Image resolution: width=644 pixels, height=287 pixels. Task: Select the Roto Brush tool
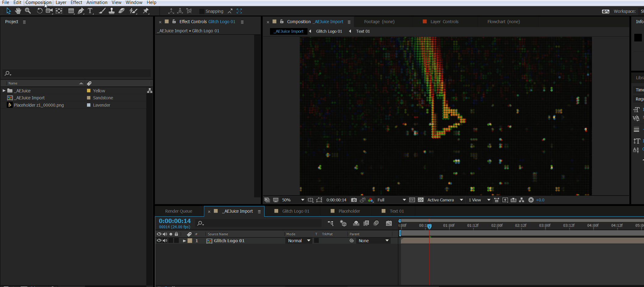133,11
